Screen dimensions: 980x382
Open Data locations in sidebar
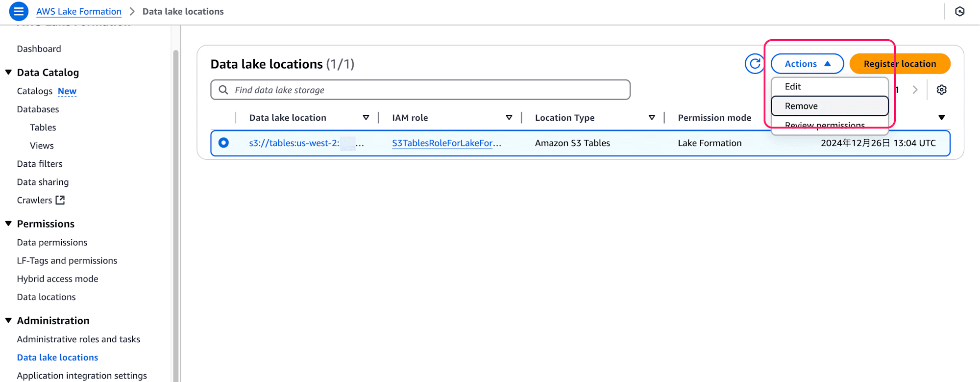pos(46,297)
